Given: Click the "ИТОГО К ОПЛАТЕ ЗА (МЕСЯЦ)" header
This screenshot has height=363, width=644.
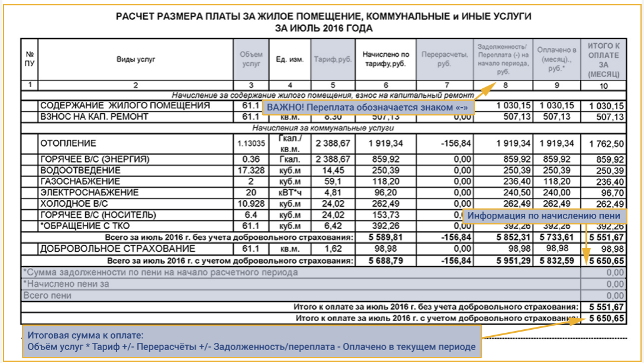Looking at the screenshot, I should (603, 60).
